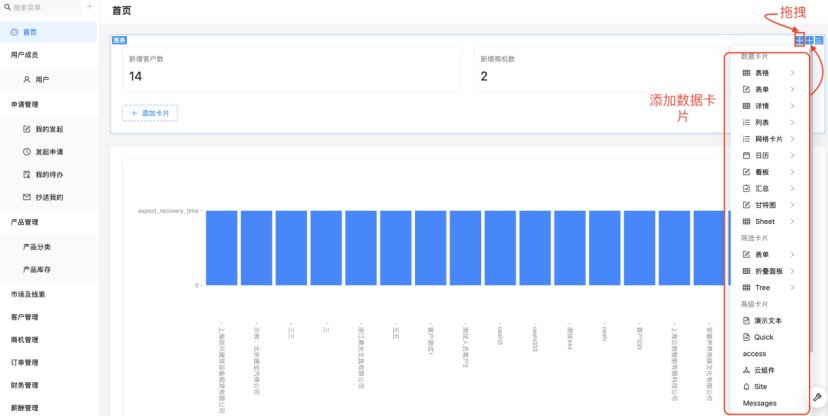The width and height of the screenshot is (828, 416).
Task: Expand the Tree submenu arrow
Action: coord(792,288)
